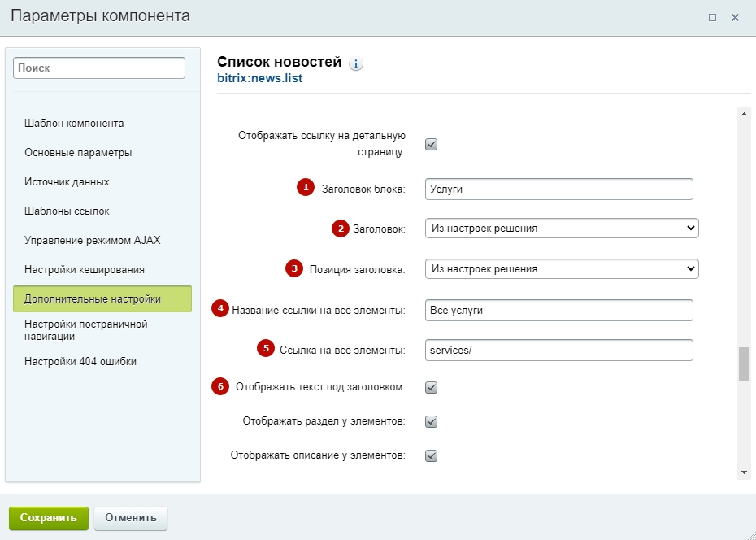Click scrollbar down arrow

pyautogui.click(x=744, y=473)
